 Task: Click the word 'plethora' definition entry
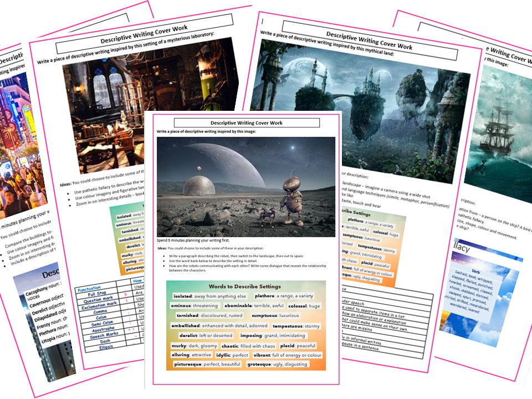click(x=264, y=296)
